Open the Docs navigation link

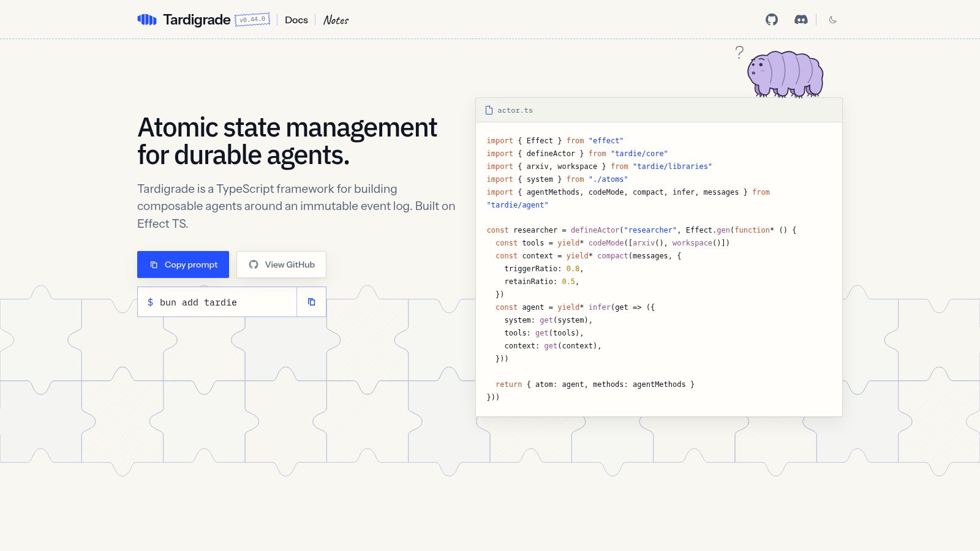(296, 20)
